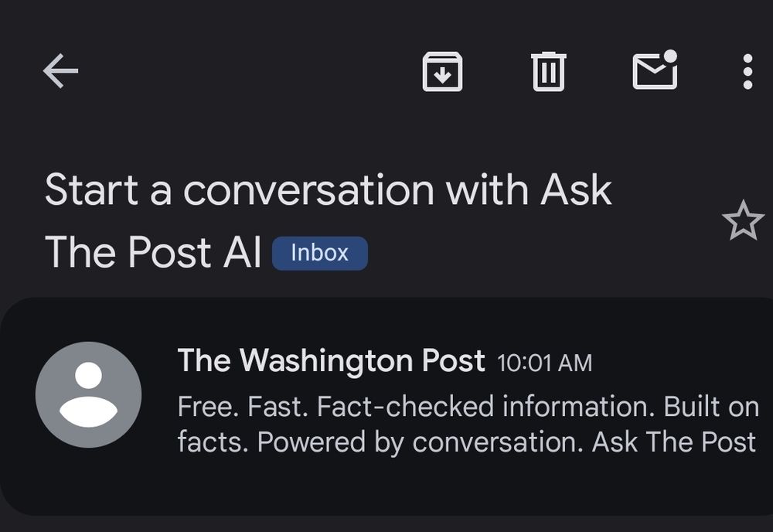This screenshot has width=773, height=532.
Task: Open the sender's profile avatar
Action: click(x=88, y=394)
